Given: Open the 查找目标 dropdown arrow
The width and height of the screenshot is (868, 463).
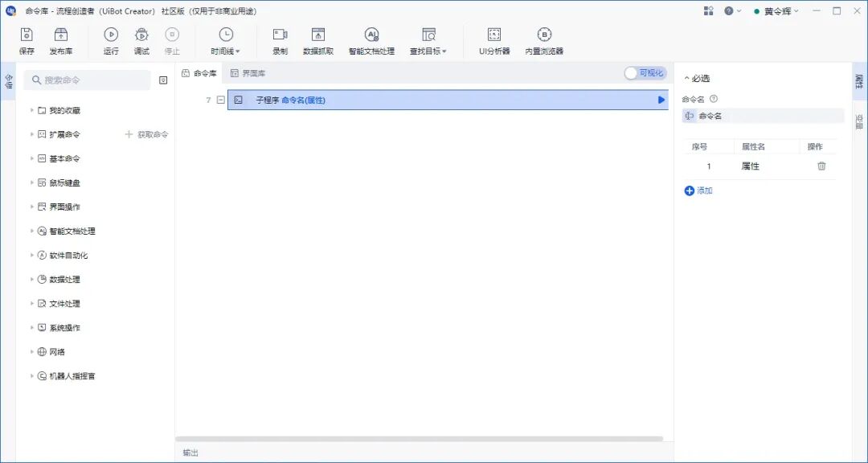Looking at the screenshot, I should tap(444, 51).
